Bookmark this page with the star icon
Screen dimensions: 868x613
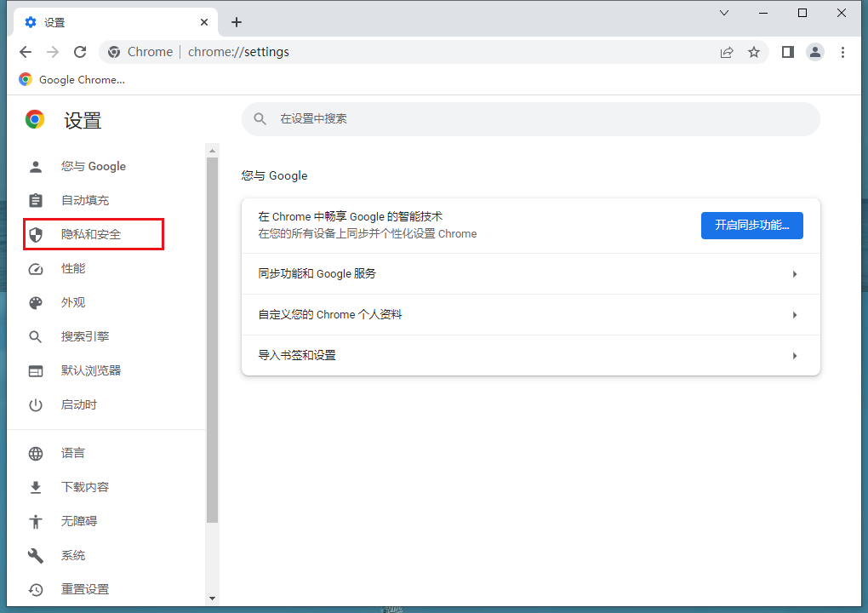[x=754, y=52]
